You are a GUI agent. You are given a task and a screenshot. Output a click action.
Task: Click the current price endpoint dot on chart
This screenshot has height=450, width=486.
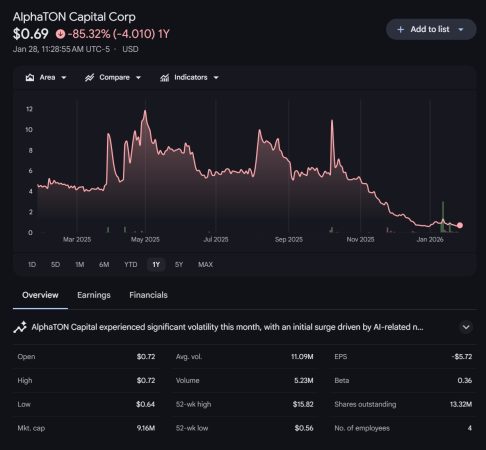[460, 225]
